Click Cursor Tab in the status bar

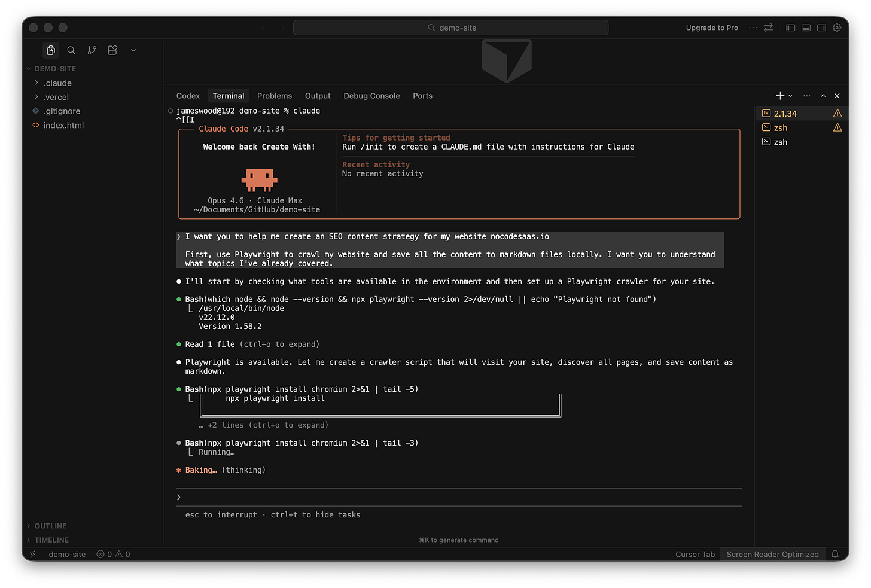point(695,555)
